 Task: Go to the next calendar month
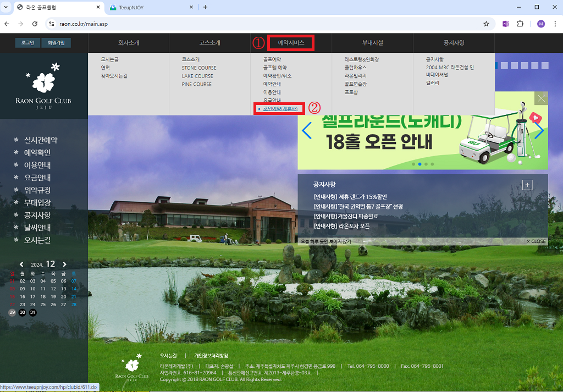tap(65, 264)
